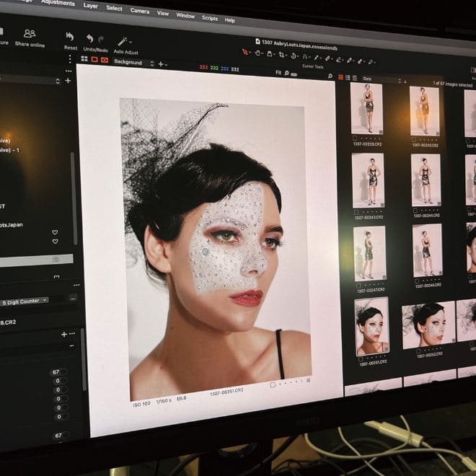This screenshot has height=476, width=476.
Task: Open the Help menu
Action: point(230,20)
